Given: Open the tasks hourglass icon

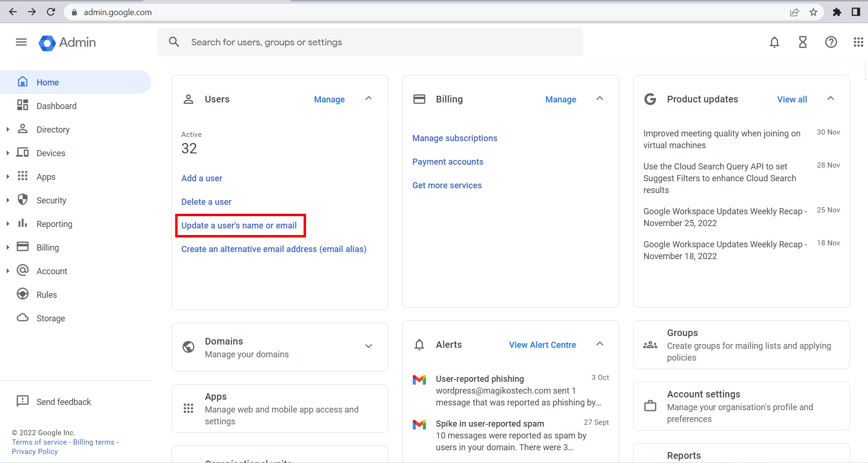Looking at the screenshot, I should [x=803, y=42].
